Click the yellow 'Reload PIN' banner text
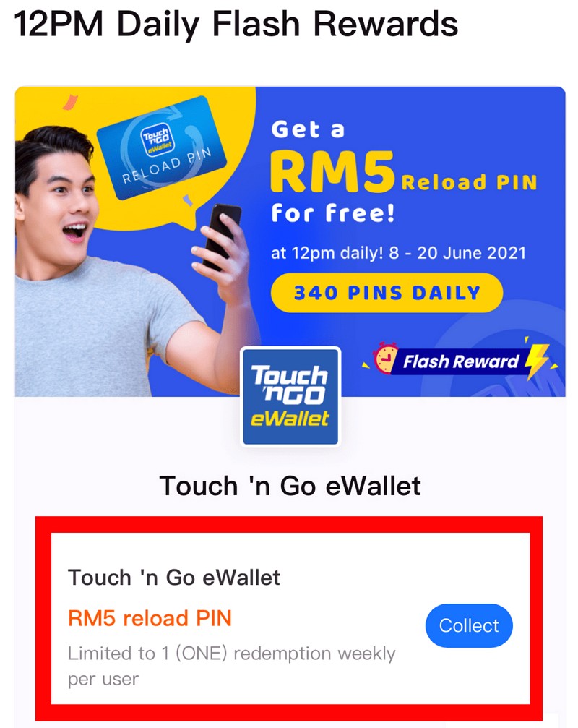Screen dimensions: 578x728 [469, 182]
